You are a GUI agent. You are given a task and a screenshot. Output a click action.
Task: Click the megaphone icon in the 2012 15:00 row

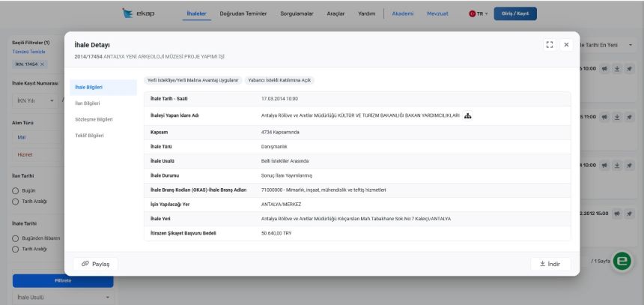point(617,214)
